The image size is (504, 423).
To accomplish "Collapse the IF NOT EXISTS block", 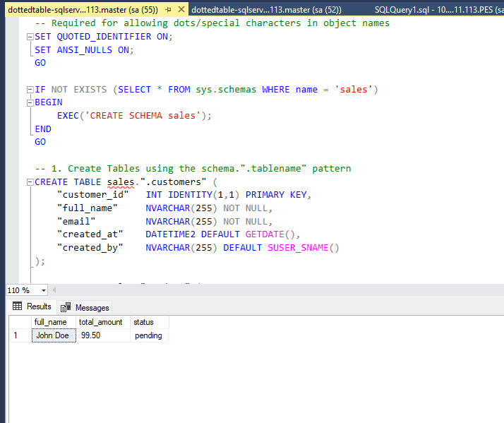I will pos(29,90).
